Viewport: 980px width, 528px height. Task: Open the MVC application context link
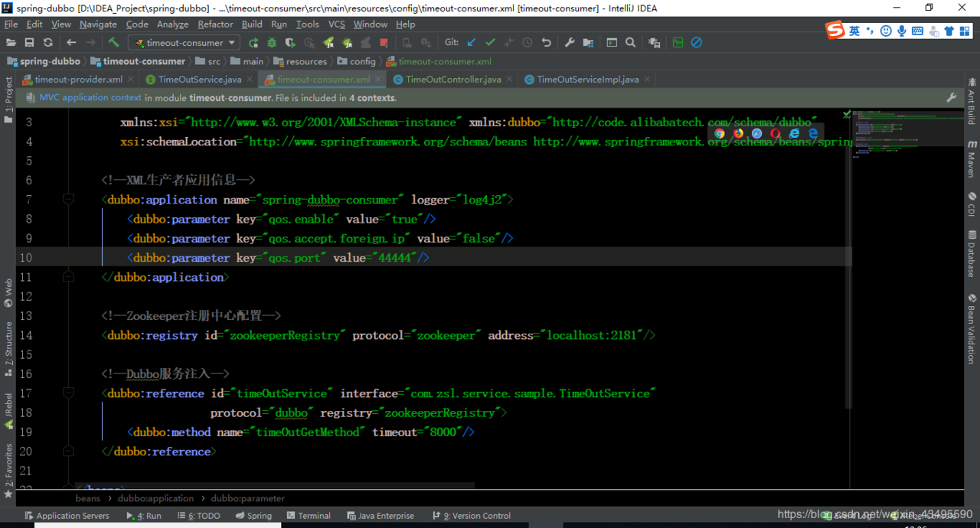click(x=90, y=98)
